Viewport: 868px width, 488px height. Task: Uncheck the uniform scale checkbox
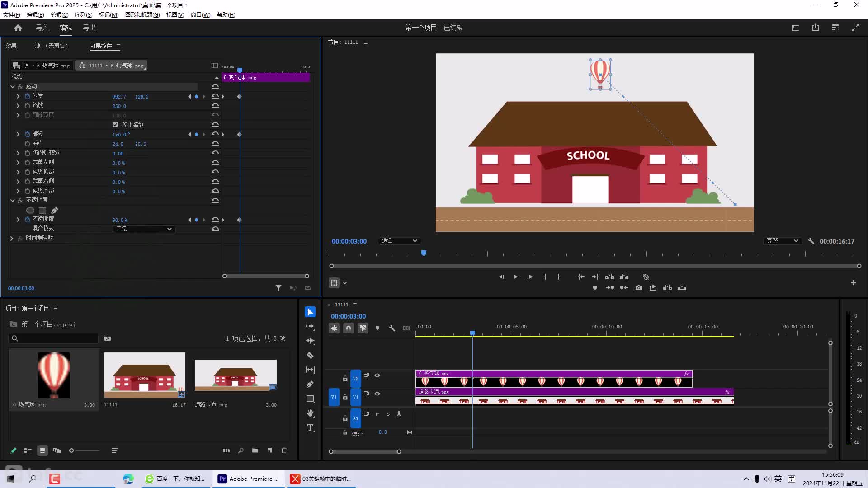click(x=115, y=125)
